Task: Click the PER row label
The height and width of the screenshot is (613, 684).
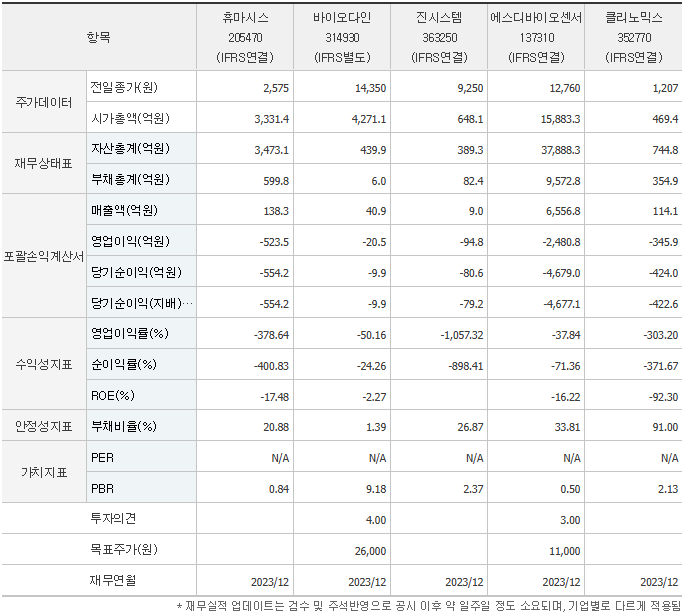Action: point(103,458)
